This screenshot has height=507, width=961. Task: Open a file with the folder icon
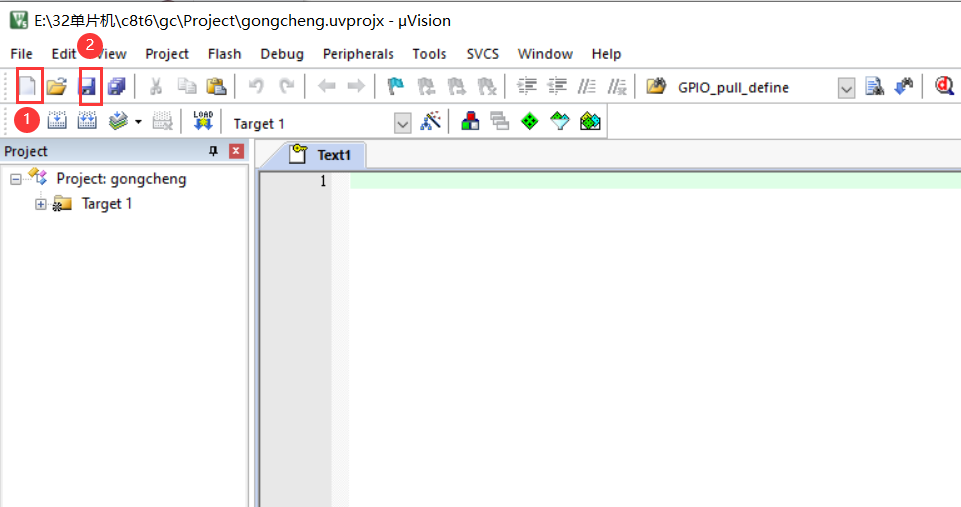tap(56, 86)
